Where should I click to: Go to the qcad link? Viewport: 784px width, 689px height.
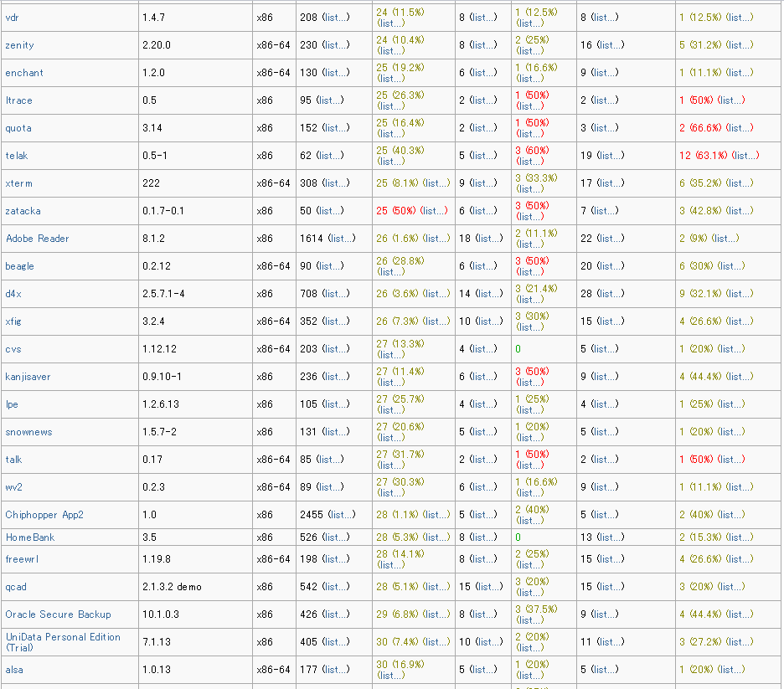pos(16,587)
